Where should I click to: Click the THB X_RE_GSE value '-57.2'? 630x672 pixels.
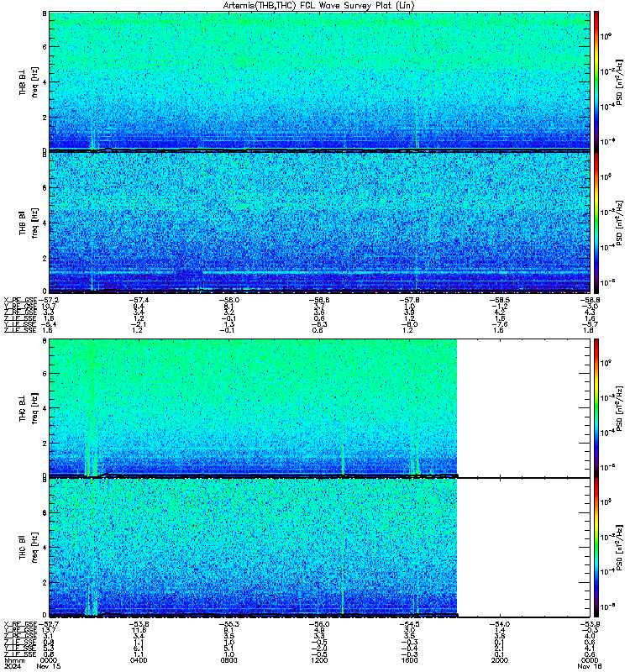click(49, 300)
